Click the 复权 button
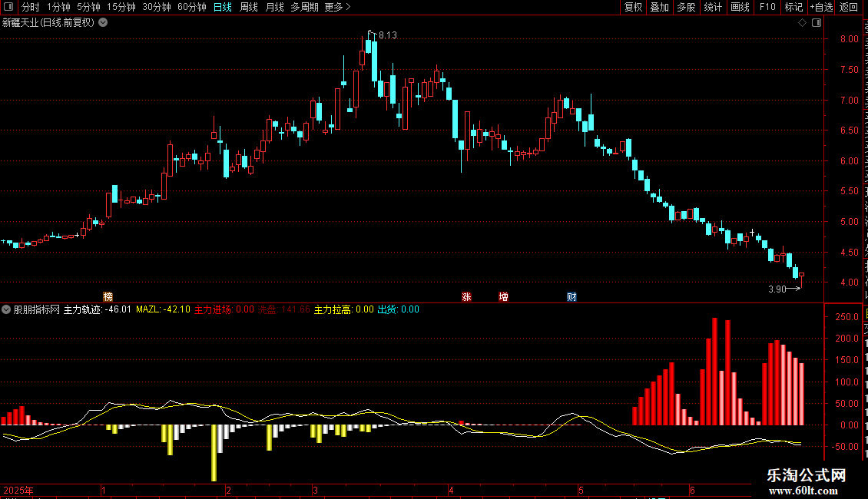The height and width of the screenshot is (499, 868). click(633, 7)
